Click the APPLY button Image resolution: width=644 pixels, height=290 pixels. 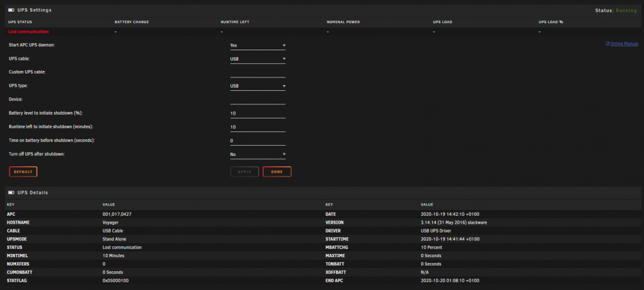click(244, 171)
